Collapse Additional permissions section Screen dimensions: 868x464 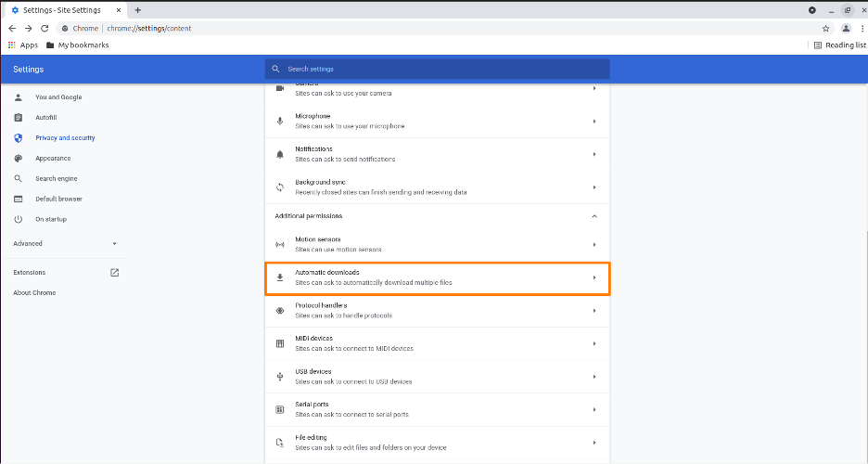tap(594, 216)
